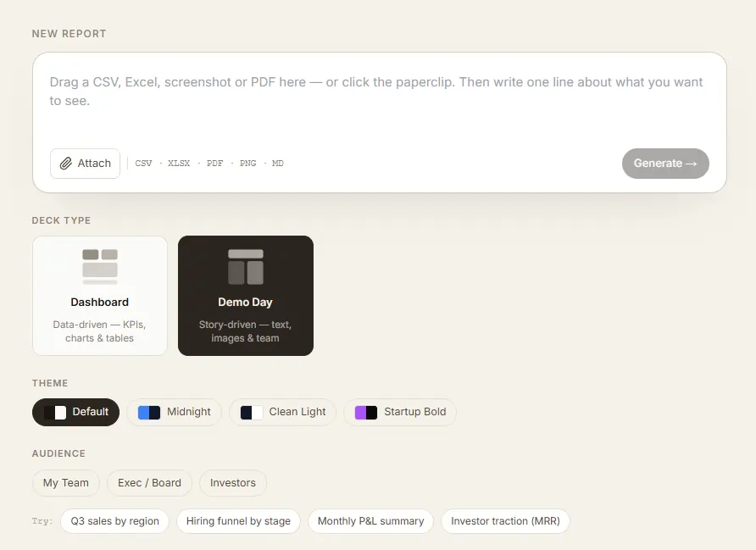Click the AUDIENCE section label
Viewport: 756px width, 550px height.
pyautogui.click(x=58, y=453)
